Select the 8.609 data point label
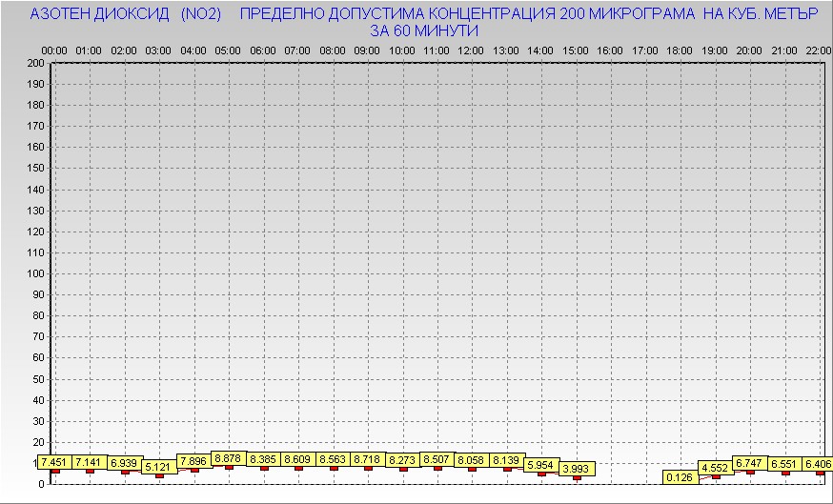The height and width of the screenshot is (504, 833). [x=297, y=459]
